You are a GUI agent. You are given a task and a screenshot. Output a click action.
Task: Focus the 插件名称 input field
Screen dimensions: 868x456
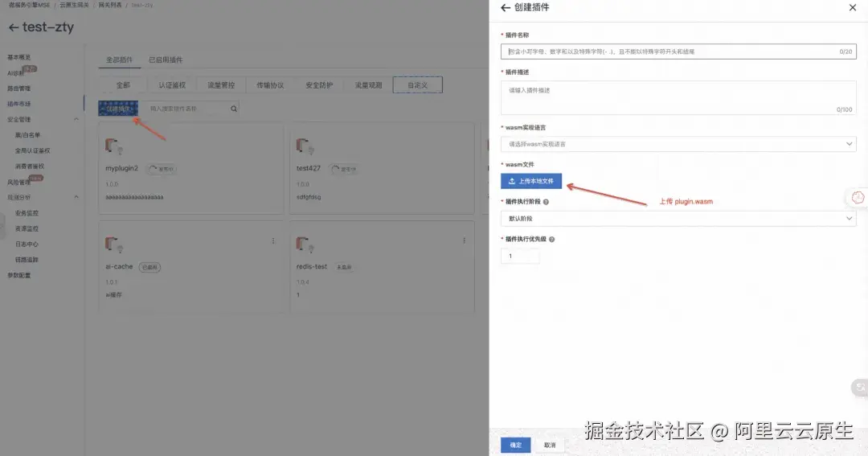point(678,51)
